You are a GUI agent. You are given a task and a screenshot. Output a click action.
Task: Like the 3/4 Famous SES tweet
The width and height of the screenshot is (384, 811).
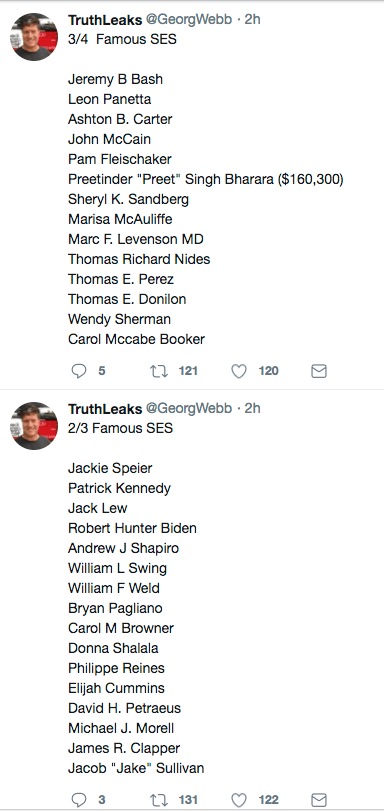[239, 371]
